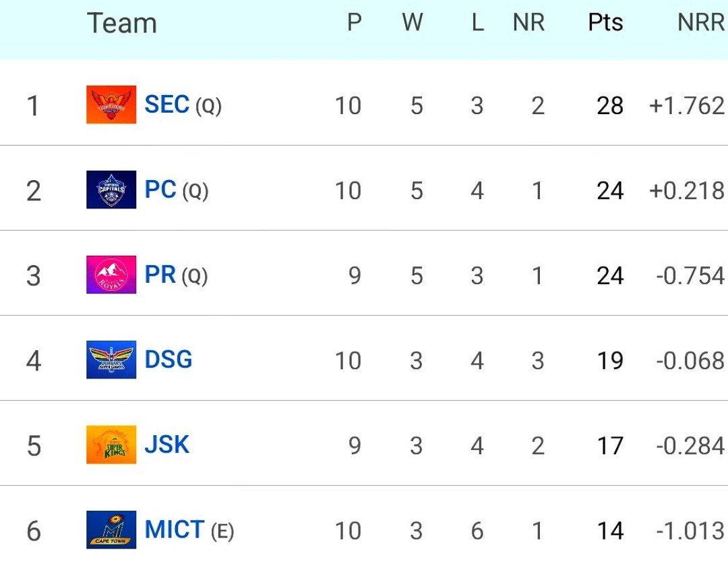Open the PR team link
Image resolution: width=728 pixels, height=564 pixels.
point(160,275)
